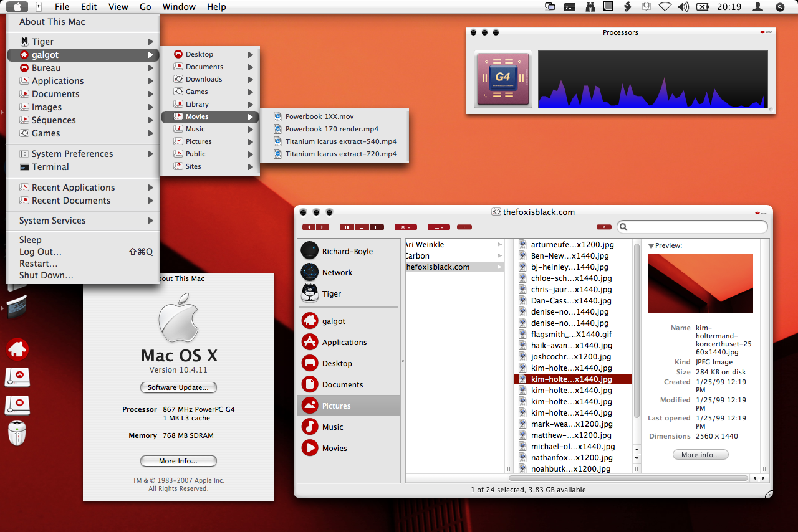Viewport: 798px width, 532px height.
Task: Click the G4 processor chip icon
Action: pyautogui.click(x=503, y=79)
